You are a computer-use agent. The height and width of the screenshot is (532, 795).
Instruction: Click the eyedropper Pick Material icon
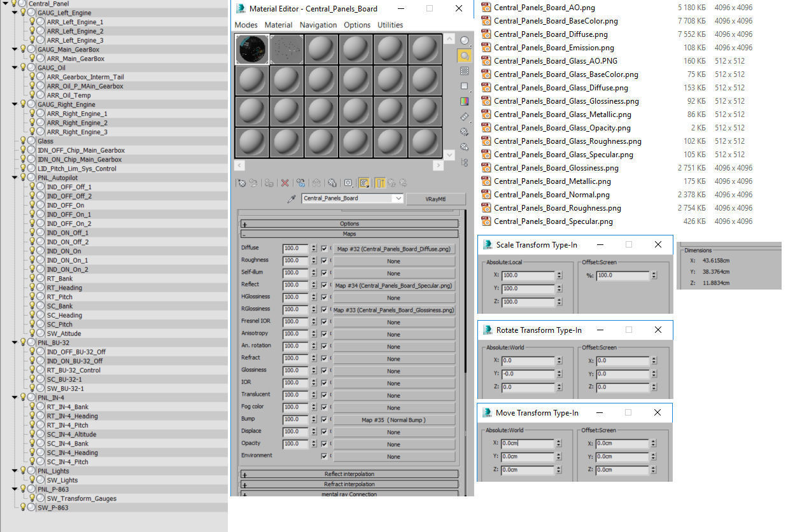292,199
